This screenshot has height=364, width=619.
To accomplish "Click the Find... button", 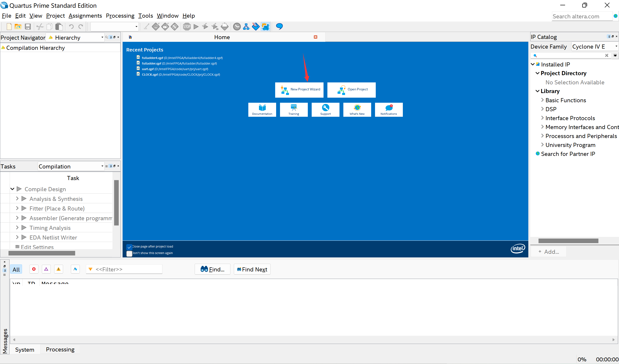I will point(213,269).
